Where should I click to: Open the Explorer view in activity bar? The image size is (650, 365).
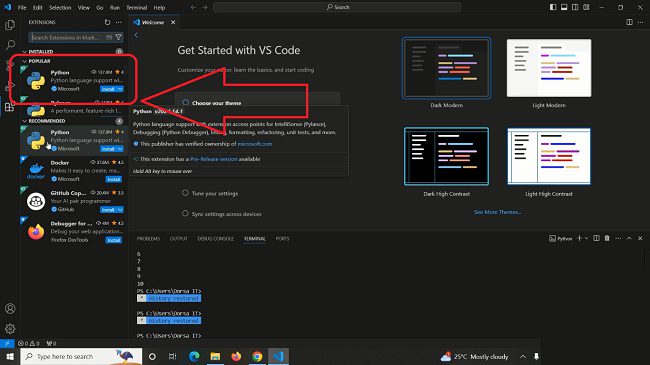10,25
